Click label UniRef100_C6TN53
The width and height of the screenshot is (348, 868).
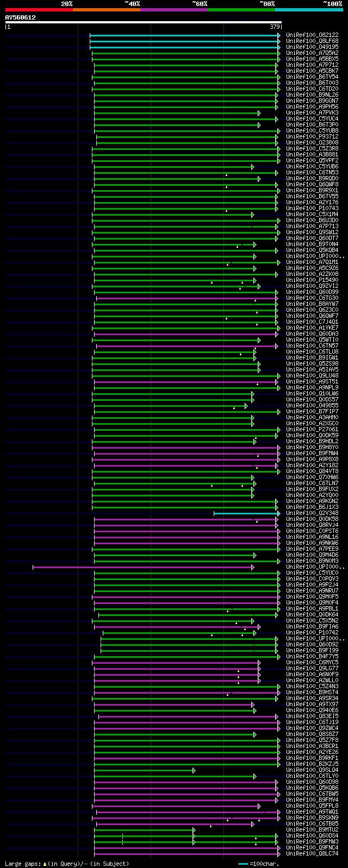coord(312,172)
